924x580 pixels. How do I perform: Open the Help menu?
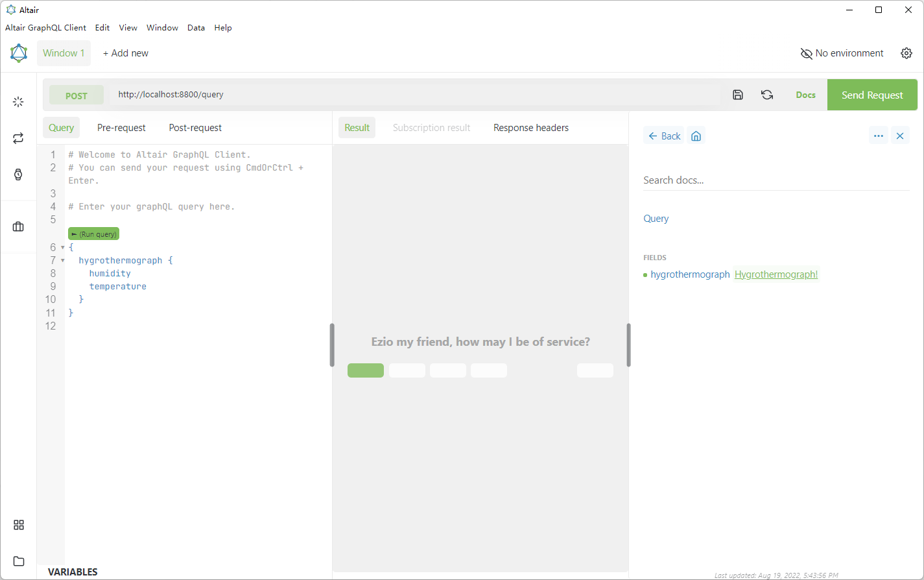[x=223, y=28]
